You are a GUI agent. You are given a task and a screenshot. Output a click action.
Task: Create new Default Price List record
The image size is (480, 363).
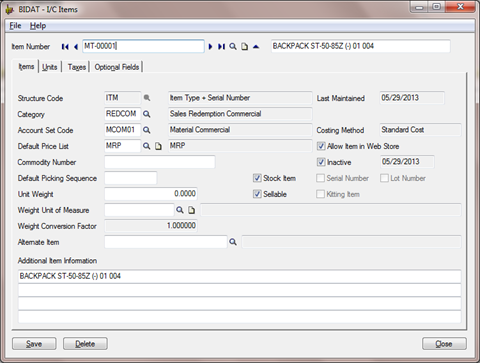pos(158,146)
